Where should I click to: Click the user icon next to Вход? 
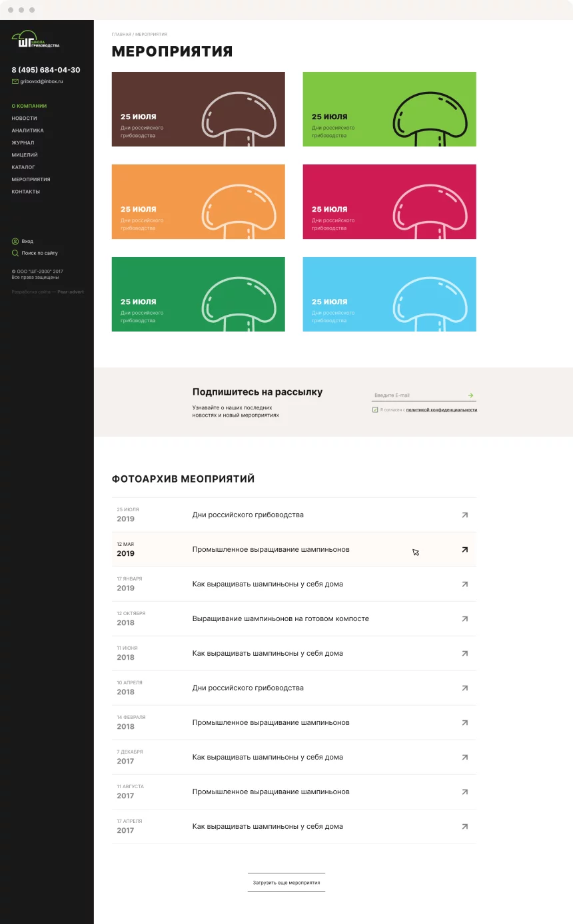coord(15,241)
